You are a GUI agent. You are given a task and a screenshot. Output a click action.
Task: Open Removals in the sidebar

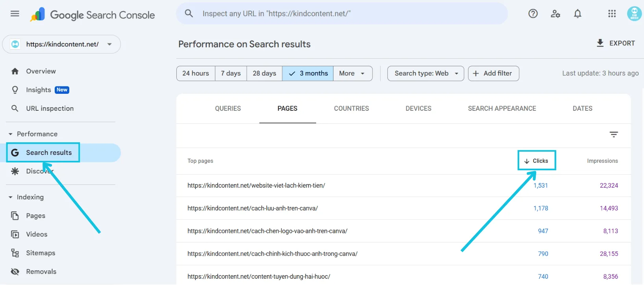(x=41, y=272)
